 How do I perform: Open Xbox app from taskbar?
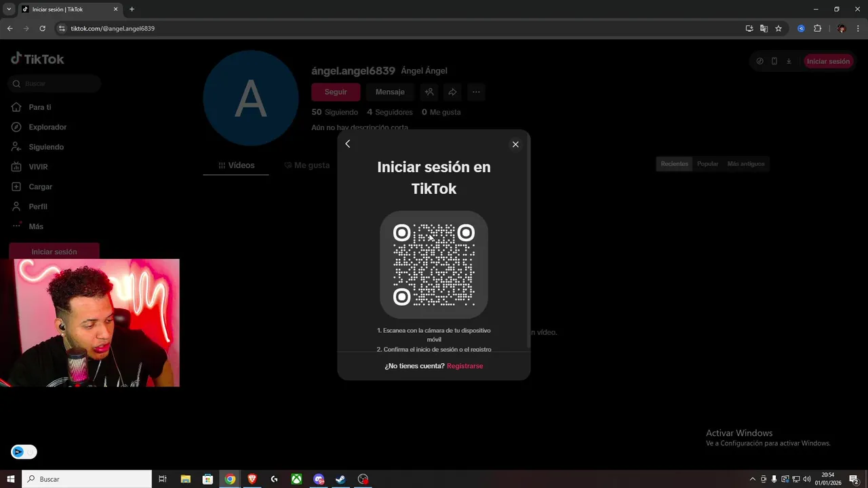296,479
